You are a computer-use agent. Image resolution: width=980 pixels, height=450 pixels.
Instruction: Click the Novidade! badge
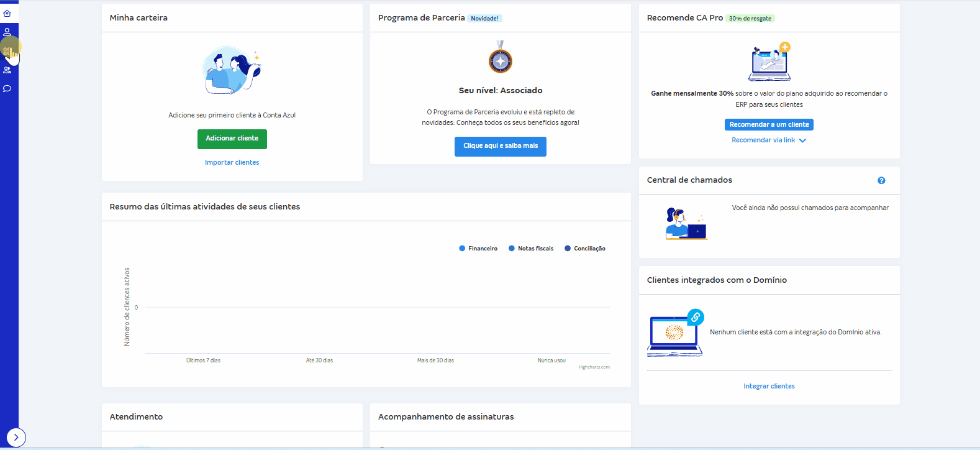(x=484, y=19)
